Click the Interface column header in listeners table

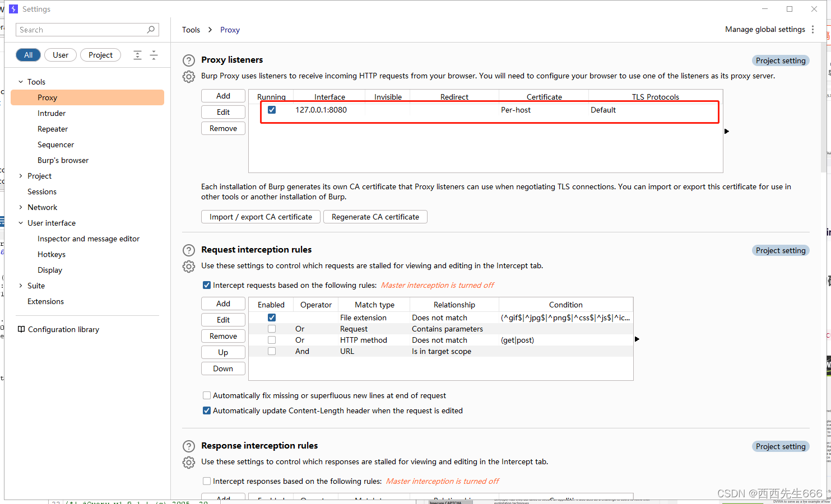click(329, 97)
